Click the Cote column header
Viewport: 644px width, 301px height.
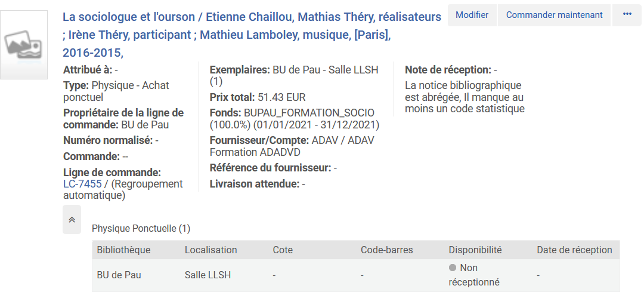click(x=283, y=250)
